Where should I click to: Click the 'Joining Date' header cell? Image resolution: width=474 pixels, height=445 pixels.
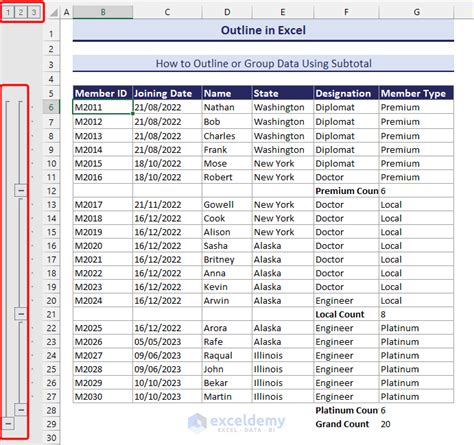pos(167,93)
